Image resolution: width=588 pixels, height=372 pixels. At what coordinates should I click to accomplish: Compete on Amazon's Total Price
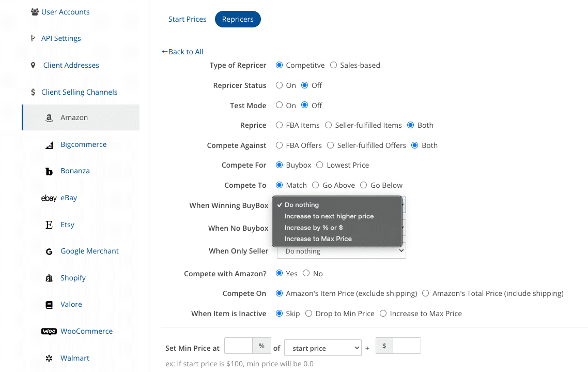pos(425,293)
